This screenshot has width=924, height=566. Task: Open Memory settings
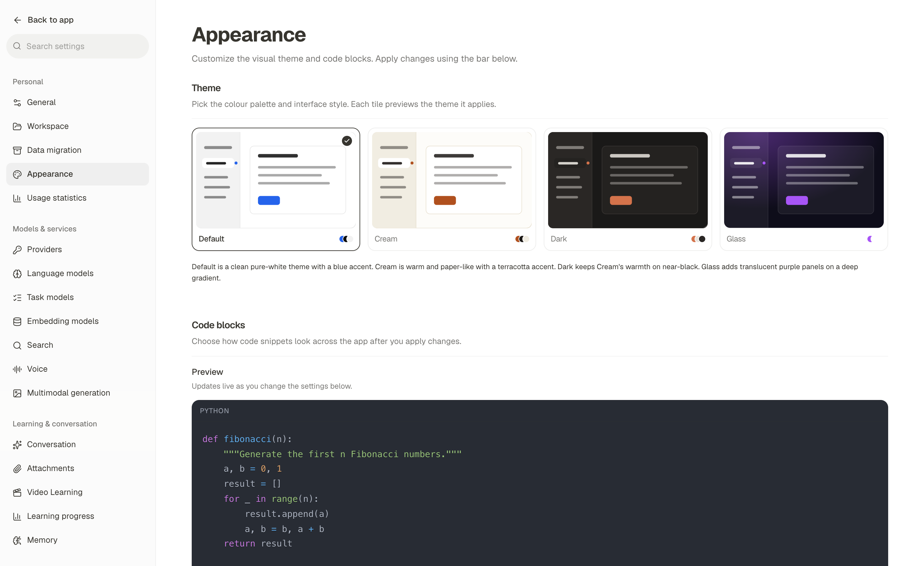tap(78, 540)
